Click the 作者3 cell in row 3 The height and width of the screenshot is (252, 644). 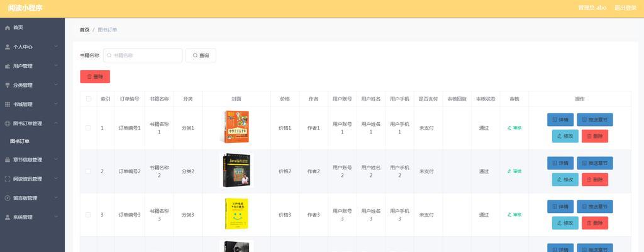coord(313,215)
